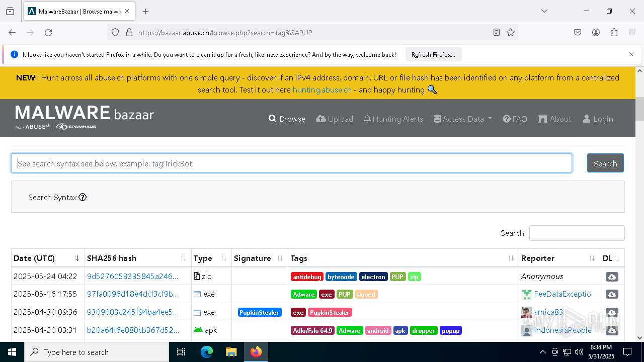
Task: Open a new tab with plus button
Action: (145, 11)
